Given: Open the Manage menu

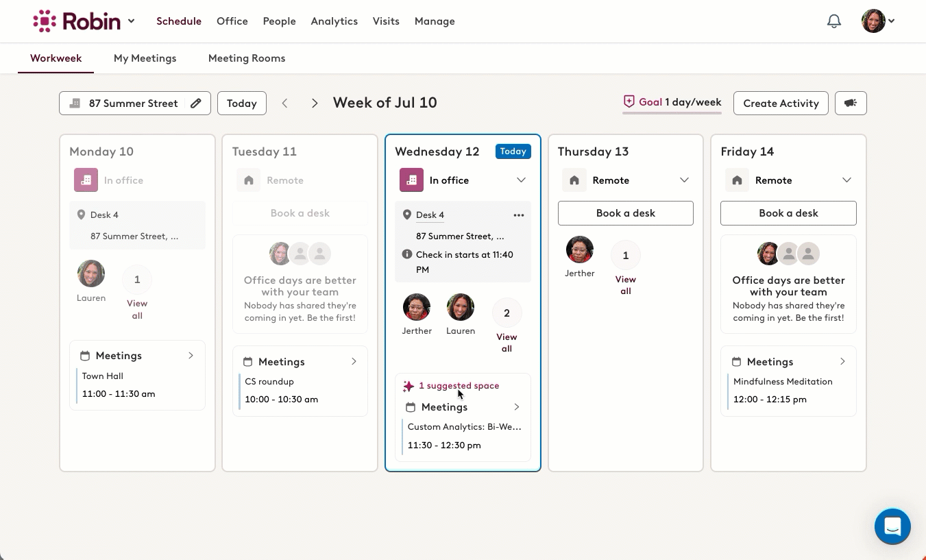Looking at the screenshot, I should [435, 21].
